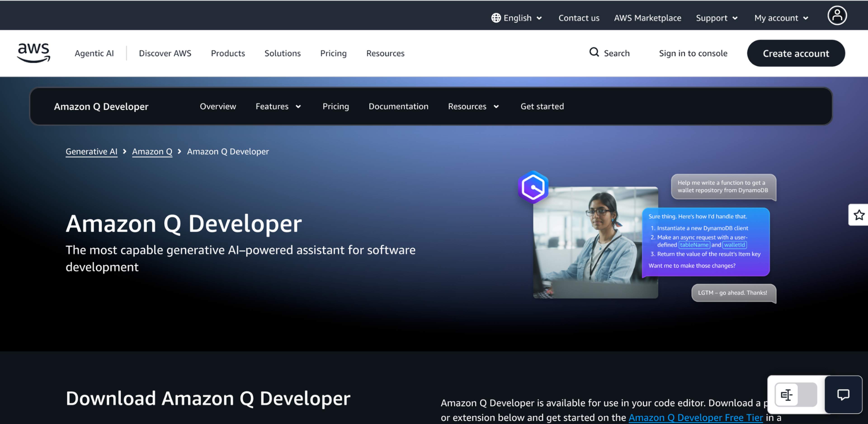The height and width of the screenshot is (424, 868).
Task: Expand the Features dropdown in subnav
Action: [278, 106]
